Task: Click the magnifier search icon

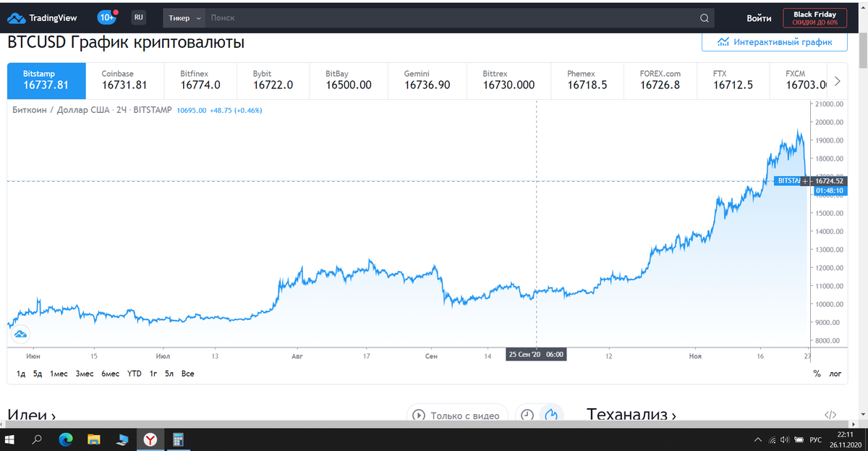Action: [x=705, y=17]
